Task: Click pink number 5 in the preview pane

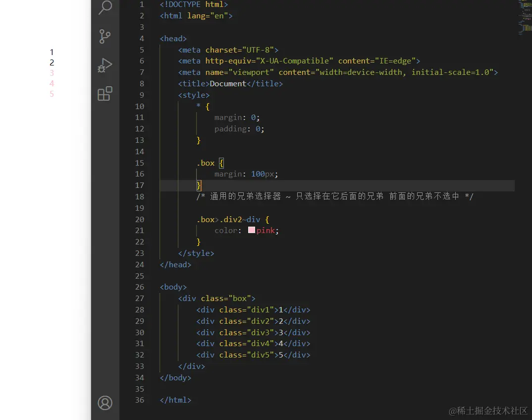Action: coord(52,94)
